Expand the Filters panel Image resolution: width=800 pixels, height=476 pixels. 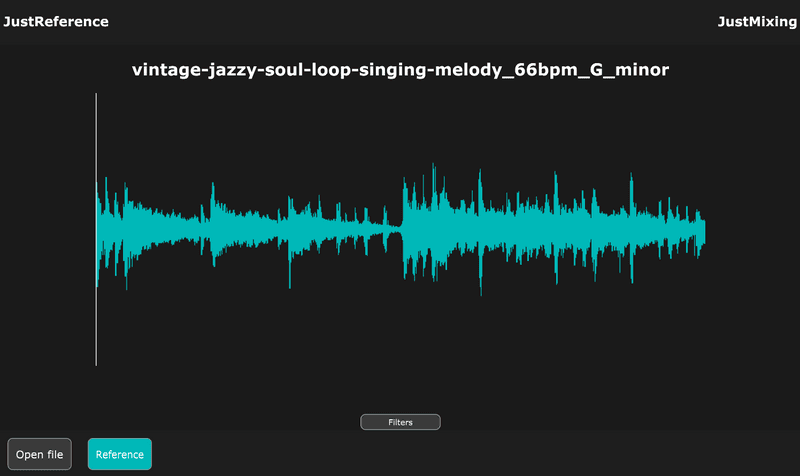pyautogui.click(x=401, y=422)
